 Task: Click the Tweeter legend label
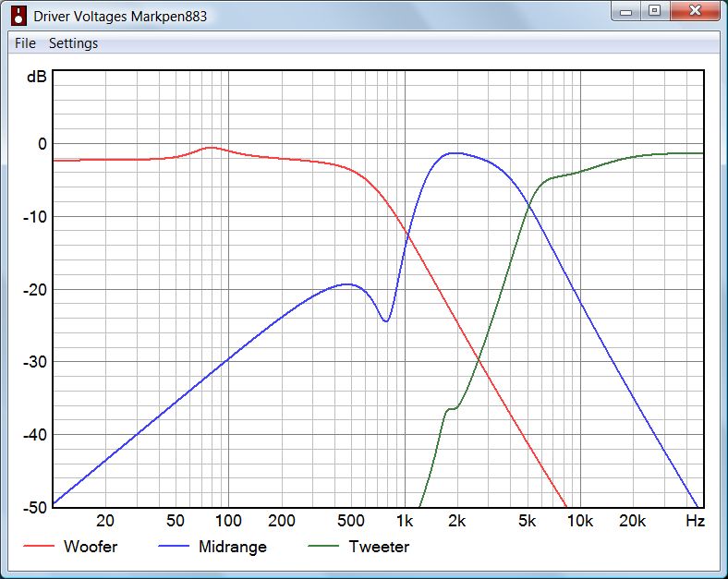tap(379, 547)
